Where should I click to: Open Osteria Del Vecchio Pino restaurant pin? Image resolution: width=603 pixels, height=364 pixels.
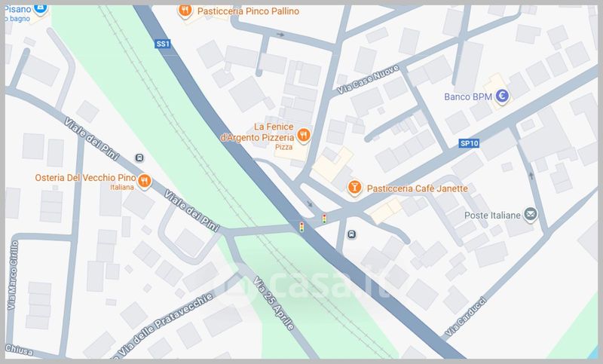pos(144,180)
